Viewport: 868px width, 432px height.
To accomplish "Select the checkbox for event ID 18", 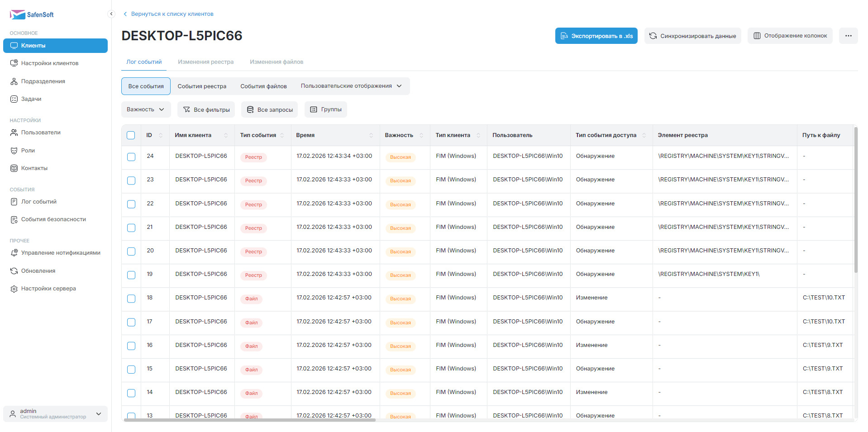I will (x=131, y=299).
